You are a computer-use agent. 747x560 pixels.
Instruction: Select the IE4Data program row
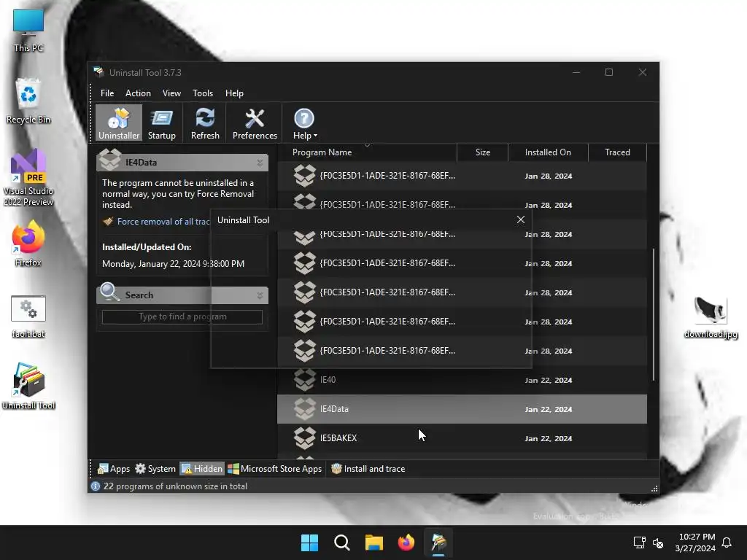[x=462, y=409]
